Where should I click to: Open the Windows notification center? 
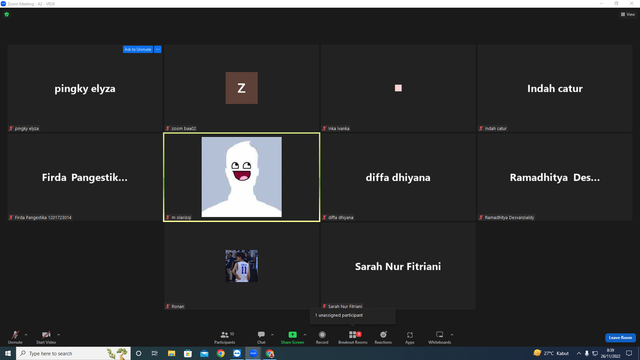pos(629,353)
